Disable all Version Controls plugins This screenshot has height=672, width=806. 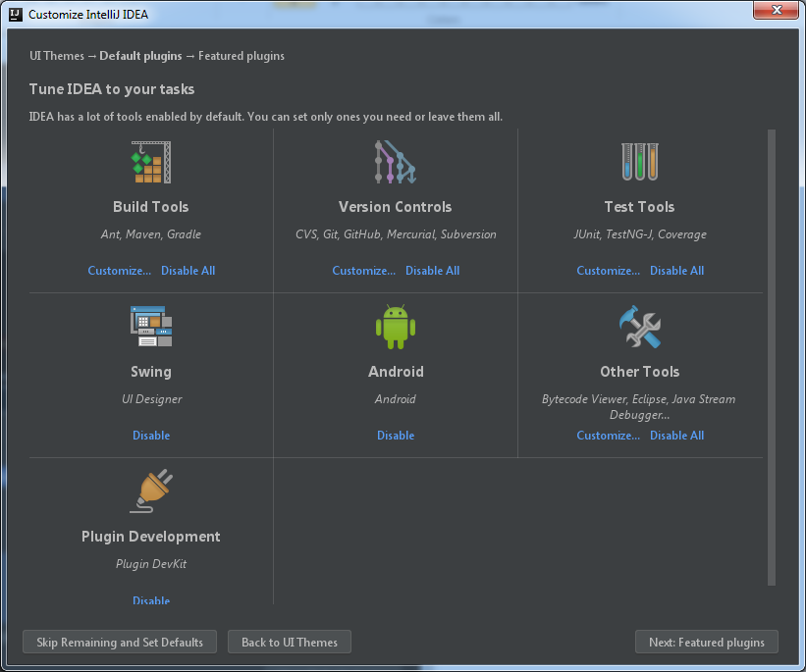tap(433, 271)
